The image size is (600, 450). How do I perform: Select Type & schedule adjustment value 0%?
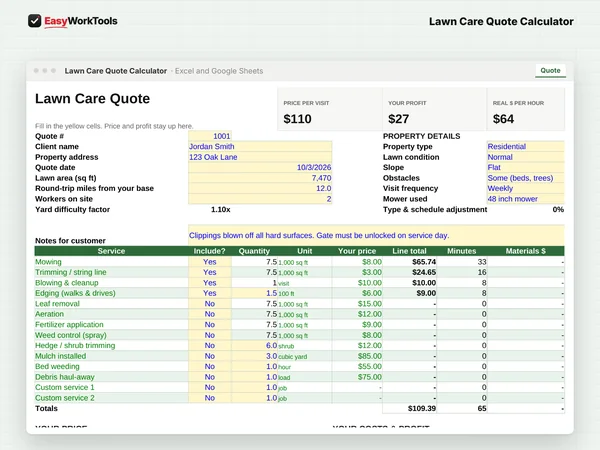coord(558,209)
